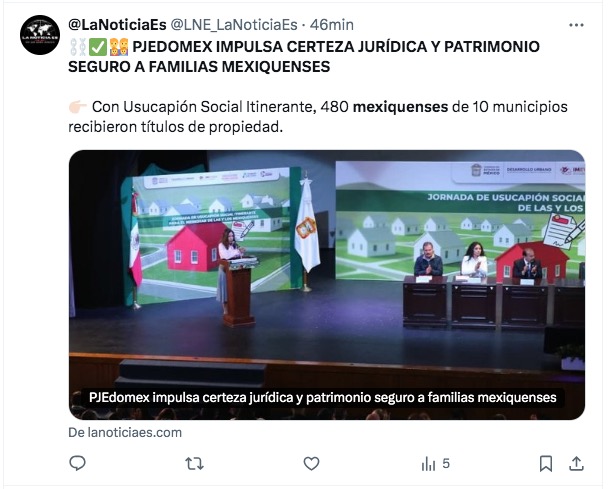
Task: View post analytics bar chart icon
Action: [428, 464]
